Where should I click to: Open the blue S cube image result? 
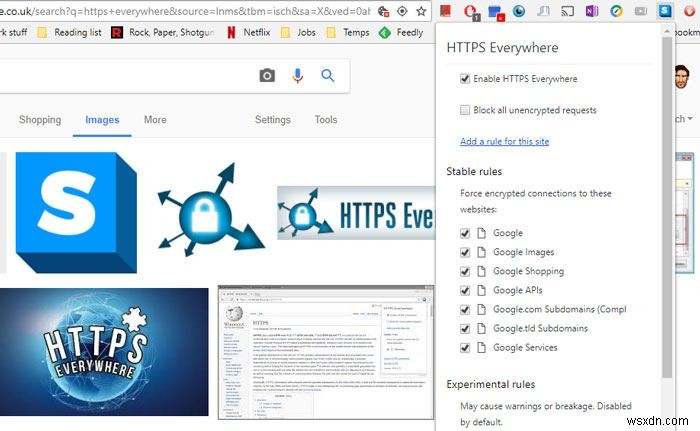point(76,213)
